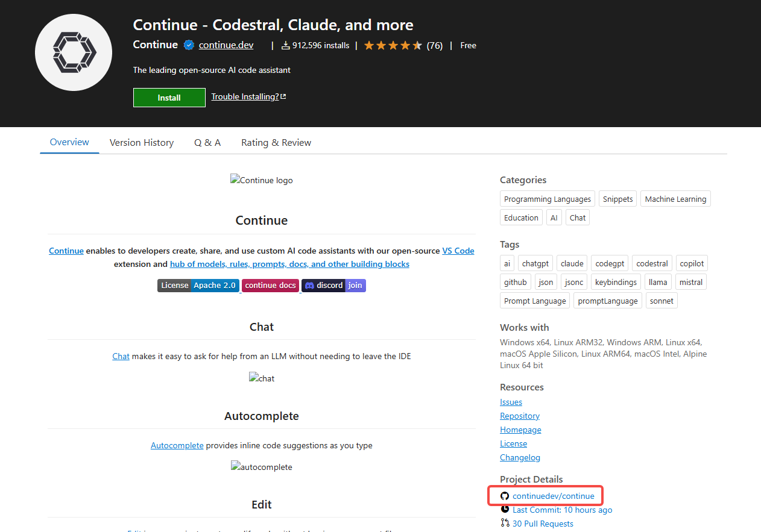Click the star rating icons
Viewport: 761px width, 532px height.
[393, 45]
